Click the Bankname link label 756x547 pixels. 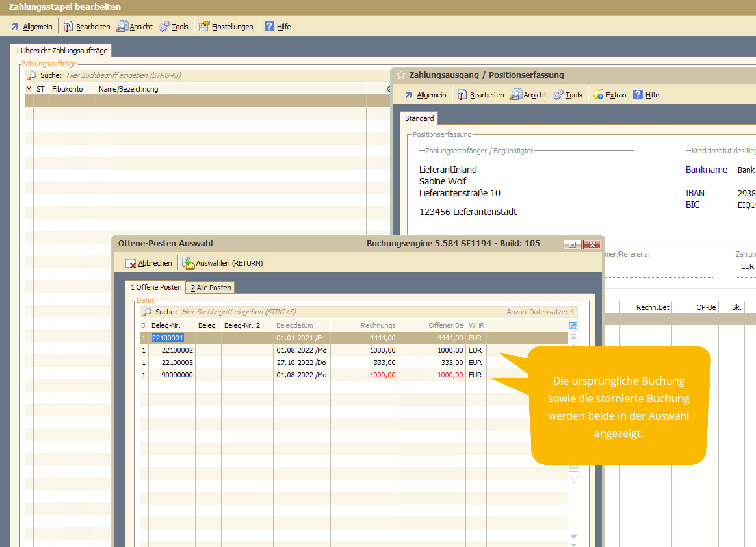point(706,170)
